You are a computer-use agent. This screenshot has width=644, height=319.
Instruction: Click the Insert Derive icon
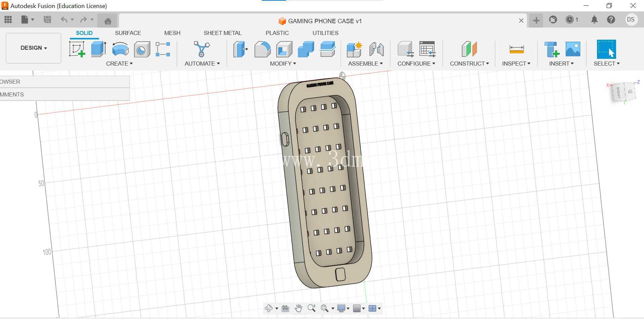point(552,49)
